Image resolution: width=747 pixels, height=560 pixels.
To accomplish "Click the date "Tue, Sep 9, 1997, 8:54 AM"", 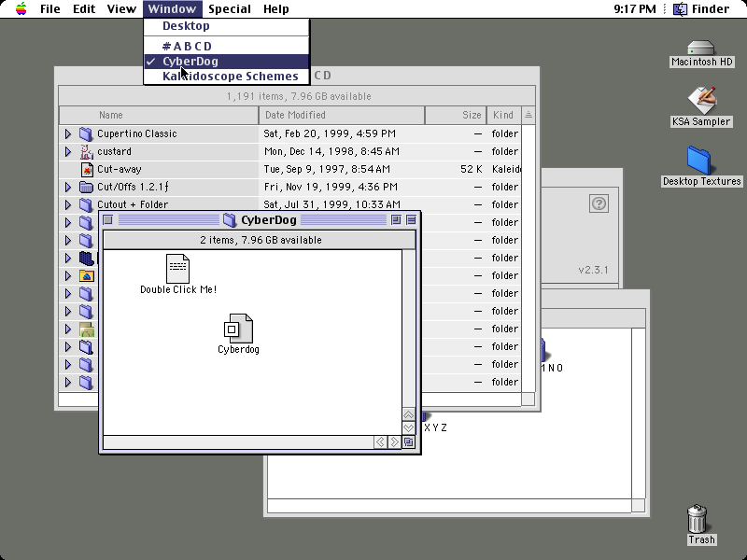I will 327,169.
